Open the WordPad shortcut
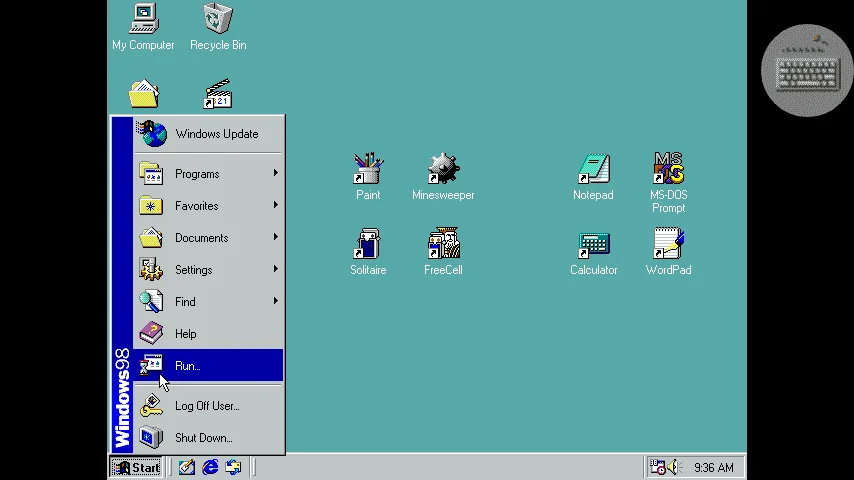The height and width of the screenshot is (480, 854). pyautogui.click(x=668, y=252)
